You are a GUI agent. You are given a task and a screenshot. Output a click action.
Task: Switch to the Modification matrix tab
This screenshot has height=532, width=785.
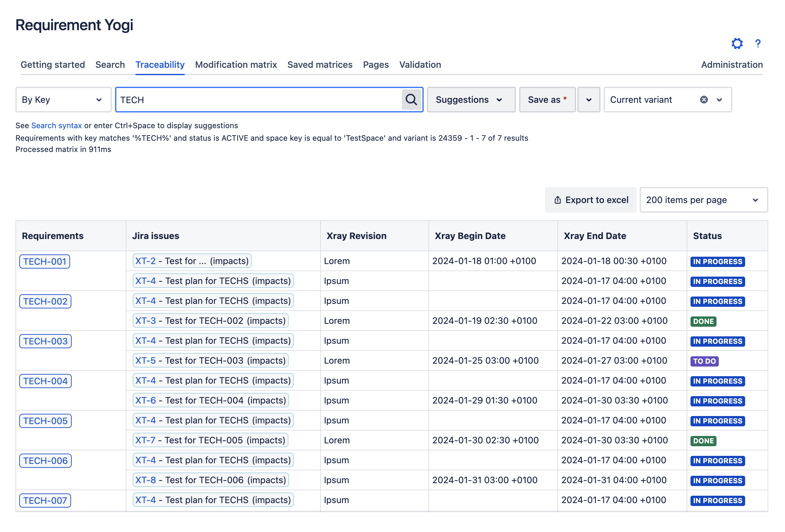[x=236, y=65]
